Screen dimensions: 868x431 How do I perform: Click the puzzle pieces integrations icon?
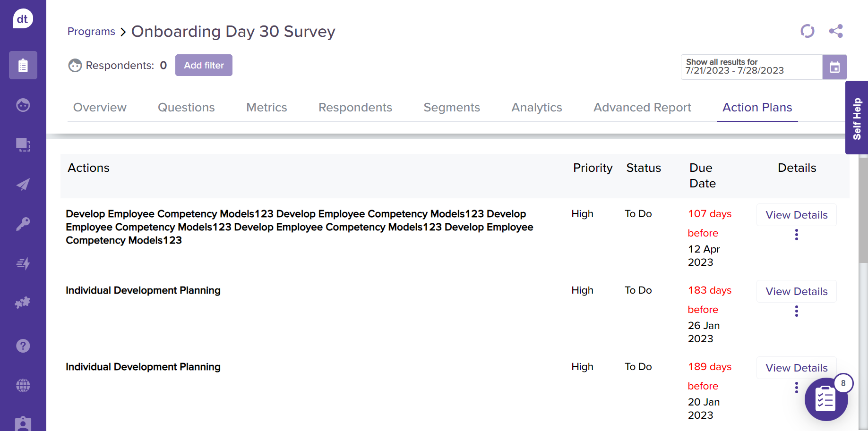[23, 303]
